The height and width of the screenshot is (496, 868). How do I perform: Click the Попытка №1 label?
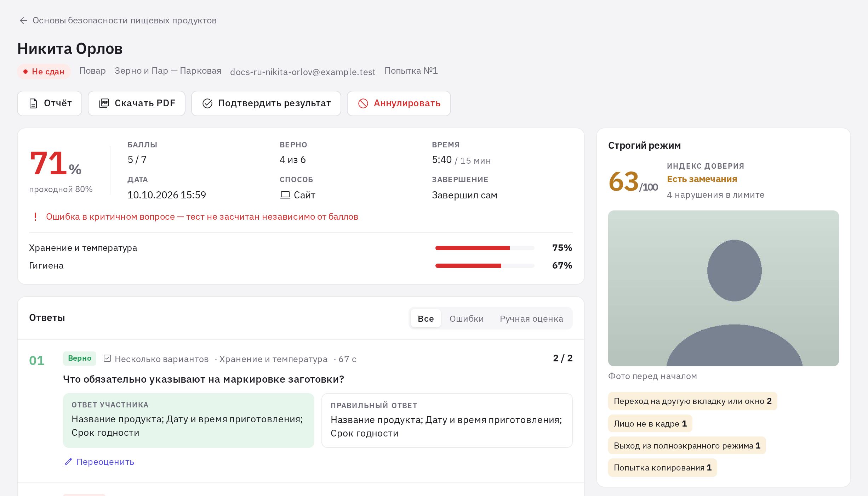pyautogui.click(x=411, y=71)
